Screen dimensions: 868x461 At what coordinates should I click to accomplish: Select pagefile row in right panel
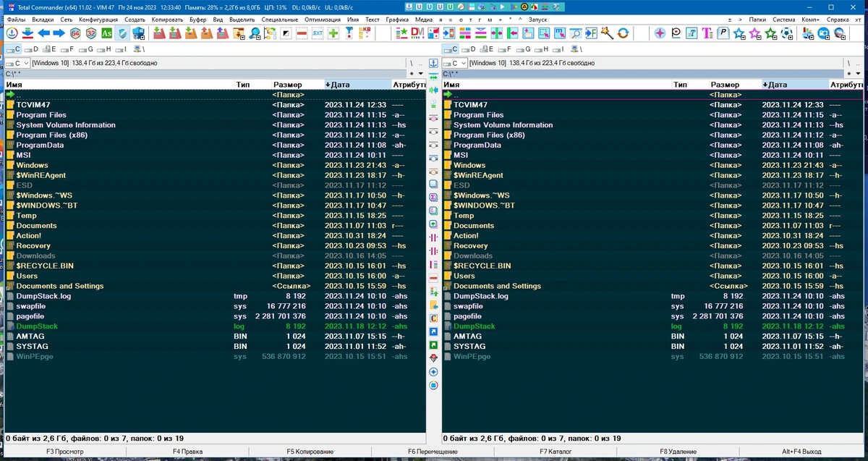pyautogui.click(x=651, y=316)
